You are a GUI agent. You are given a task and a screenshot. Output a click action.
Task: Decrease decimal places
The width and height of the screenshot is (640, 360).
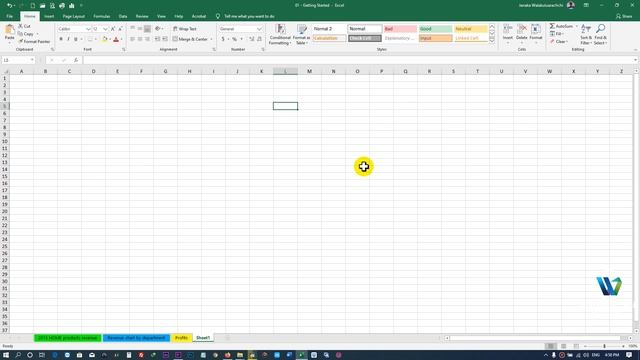coord(259,39)
